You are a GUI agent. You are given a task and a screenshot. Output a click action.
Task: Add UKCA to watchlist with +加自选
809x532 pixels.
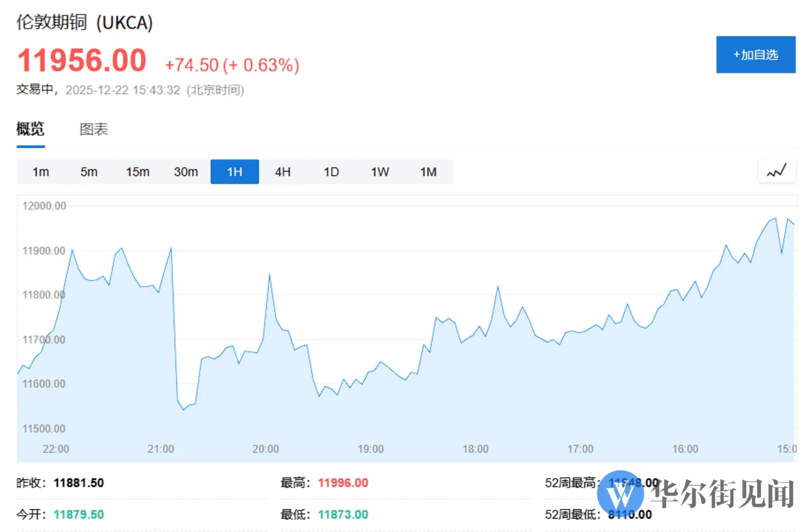tap(756, 55)
